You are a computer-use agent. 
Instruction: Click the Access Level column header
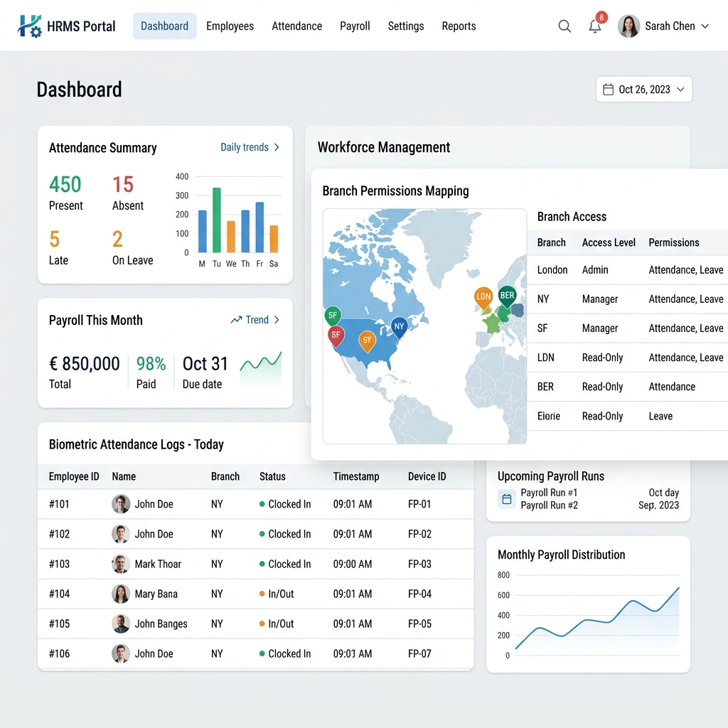click(x=609, y=242)
